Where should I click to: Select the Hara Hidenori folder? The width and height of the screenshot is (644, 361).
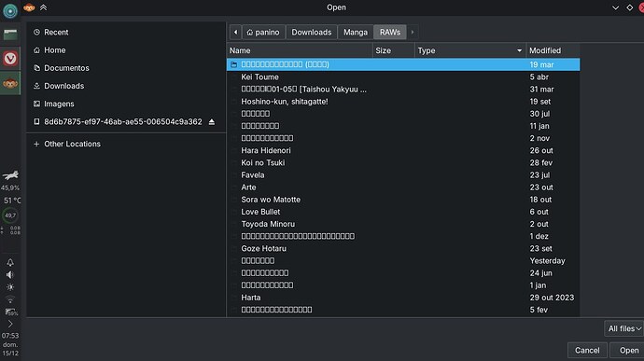pos(403,150)
